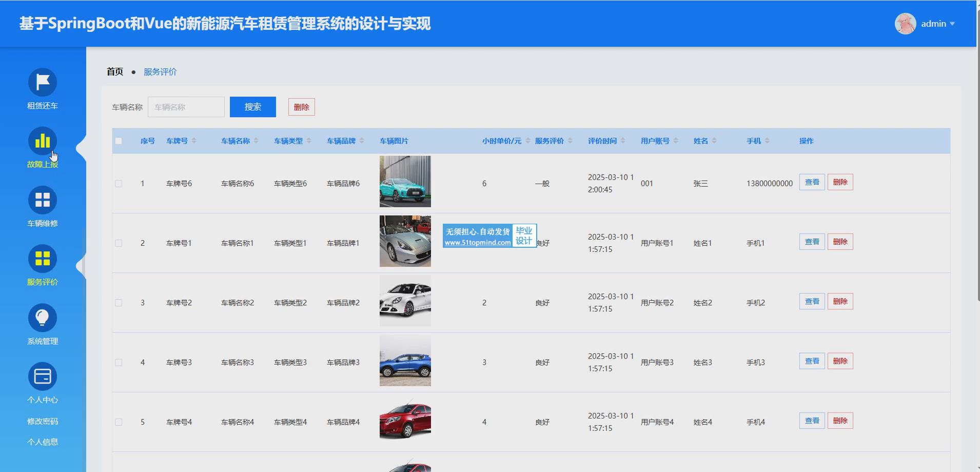This screenshot has width=980, height=472.
Task: Select the 服务评价 sidebar icon
Action: coord(42,259)
